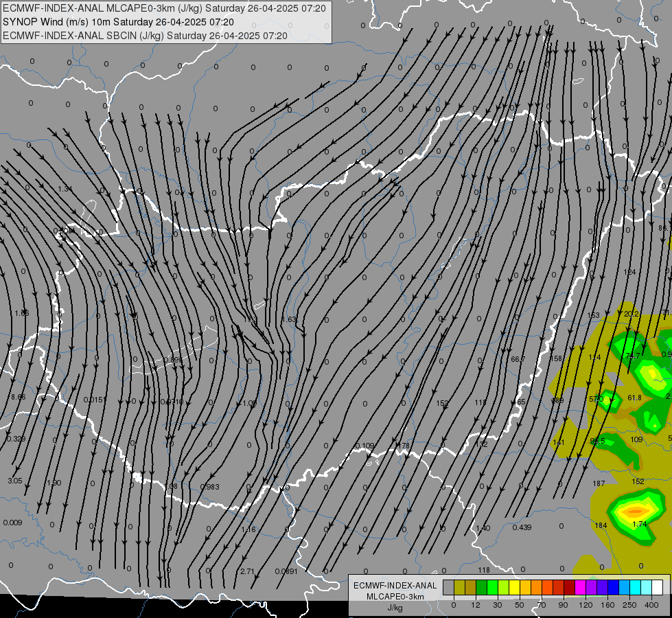Click the dark green swatch in the legend

(x=481, y=587)
